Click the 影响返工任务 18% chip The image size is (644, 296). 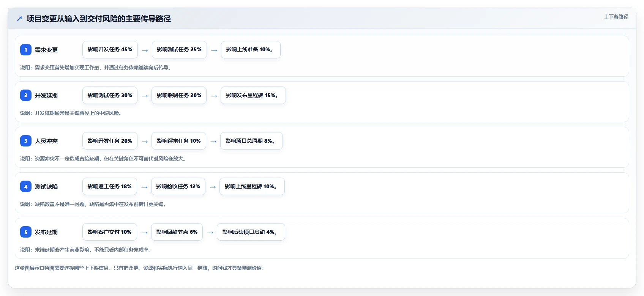(110, 186)
